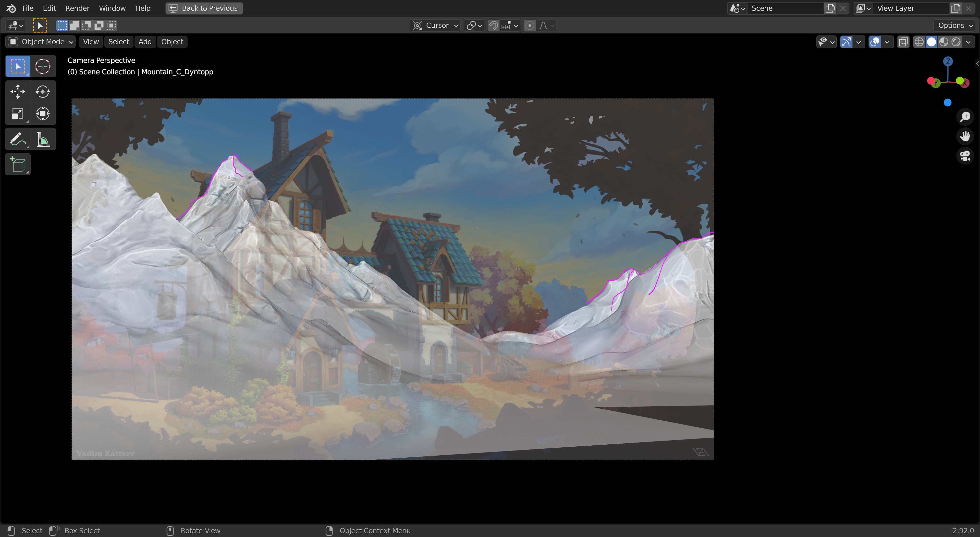Toggle viewport overlays visibility
This screenshot has height=537, width=980.
875,42
